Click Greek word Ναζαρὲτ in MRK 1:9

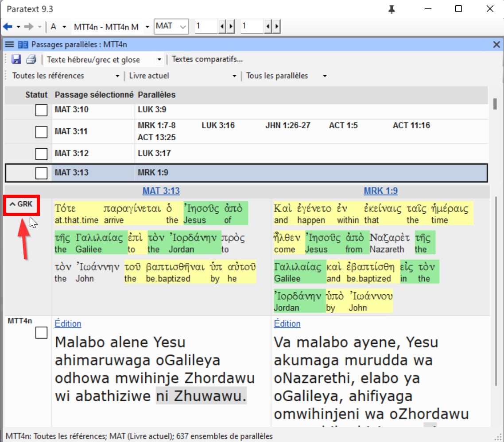pos(390,238)
